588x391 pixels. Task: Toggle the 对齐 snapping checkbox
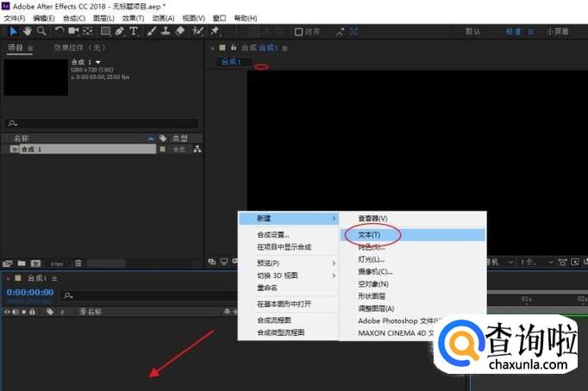click(299, 32)
